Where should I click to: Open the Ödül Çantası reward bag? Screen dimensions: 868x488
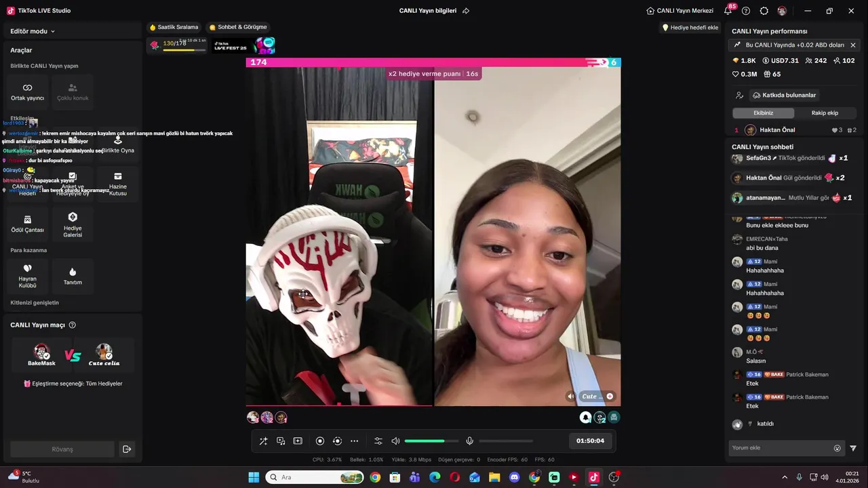(27, 224)
